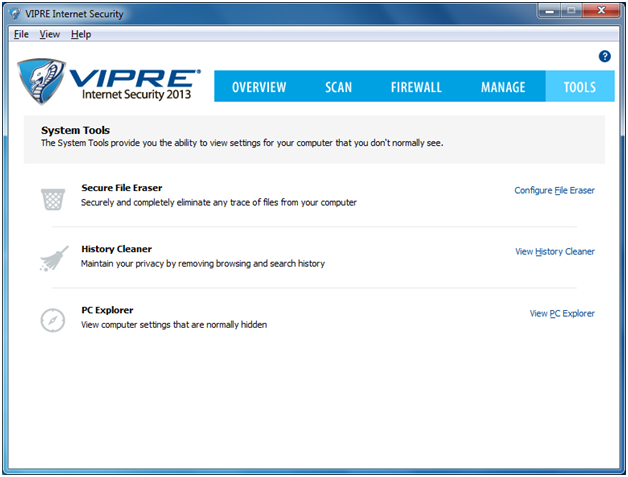Open the View History Cleaner link
The width and height of the screenshot is (628, 477).
click(555, 252)
